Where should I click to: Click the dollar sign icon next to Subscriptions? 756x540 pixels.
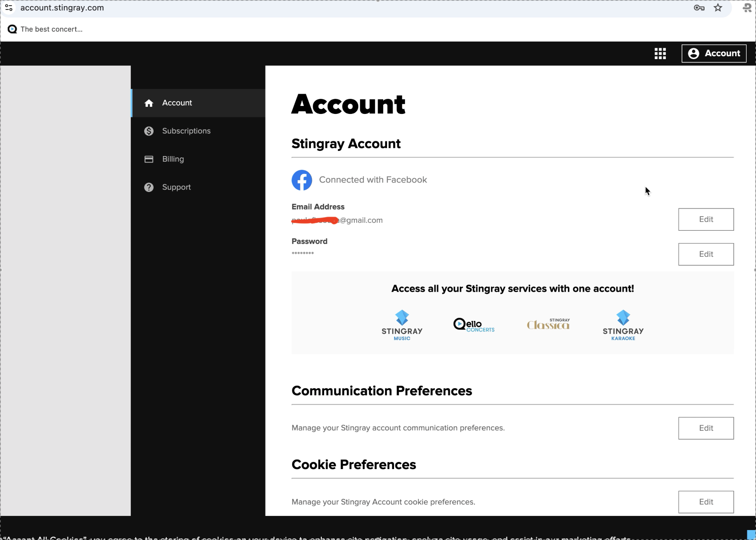148,131
